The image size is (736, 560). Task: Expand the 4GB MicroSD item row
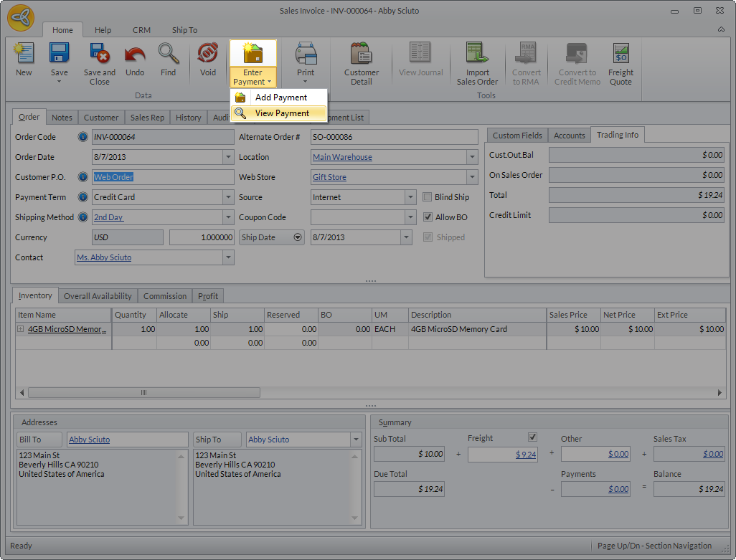pos(21,329)
